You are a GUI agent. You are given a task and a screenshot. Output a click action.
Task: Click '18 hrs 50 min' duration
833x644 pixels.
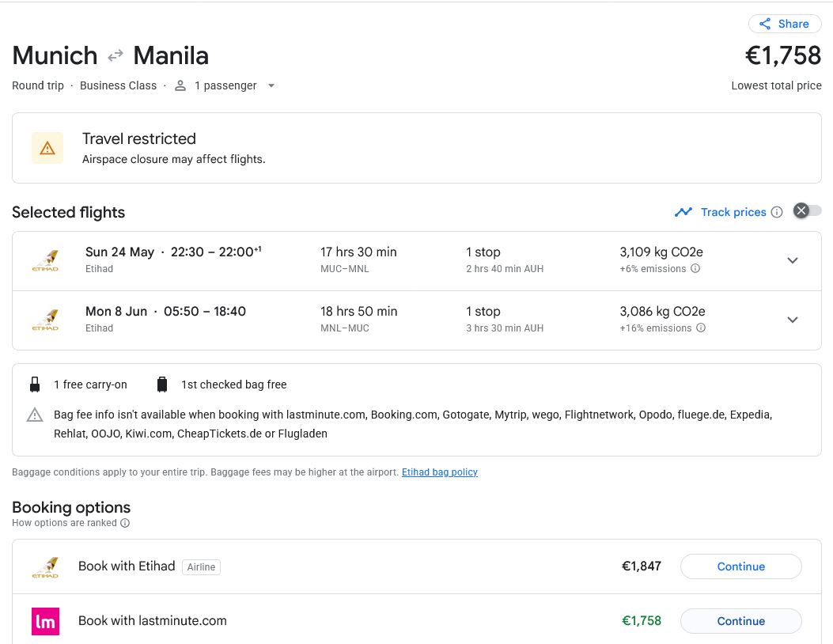[x=358, y=312]
